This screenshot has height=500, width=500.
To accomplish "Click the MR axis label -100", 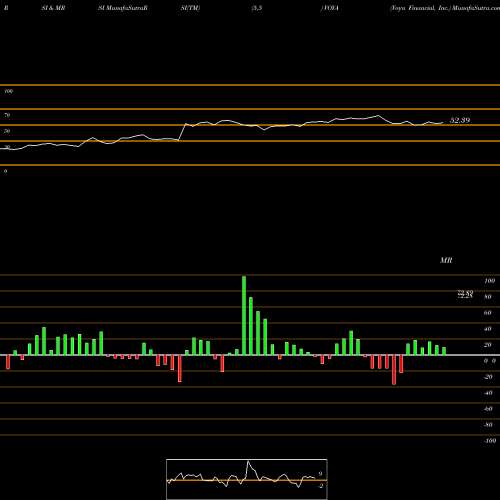I will point(490,441).
